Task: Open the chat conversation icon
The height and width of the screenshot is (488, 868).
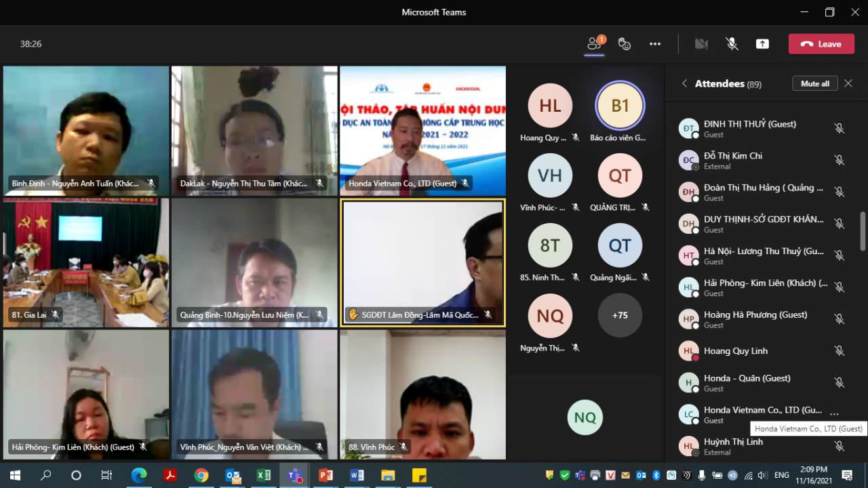Action: pyautogui.click(x=625, y=44)
